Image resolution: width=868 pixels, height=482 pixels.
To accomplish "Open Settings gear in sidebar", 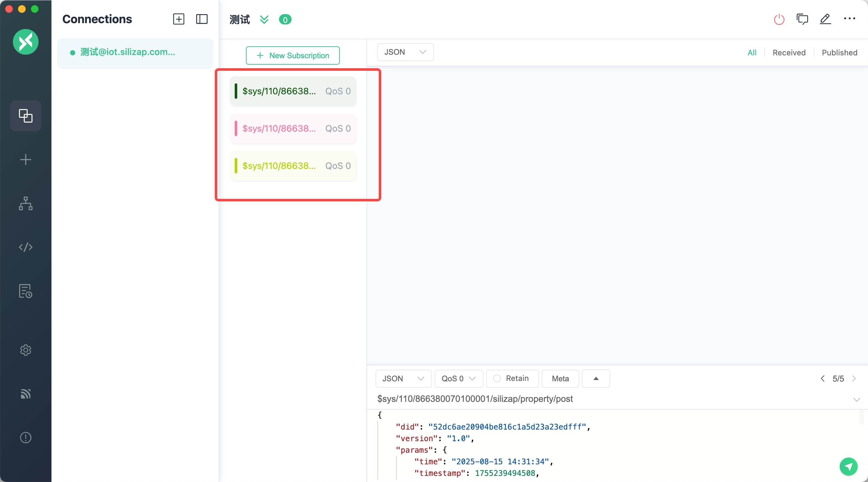I will [x=26, y=350].
